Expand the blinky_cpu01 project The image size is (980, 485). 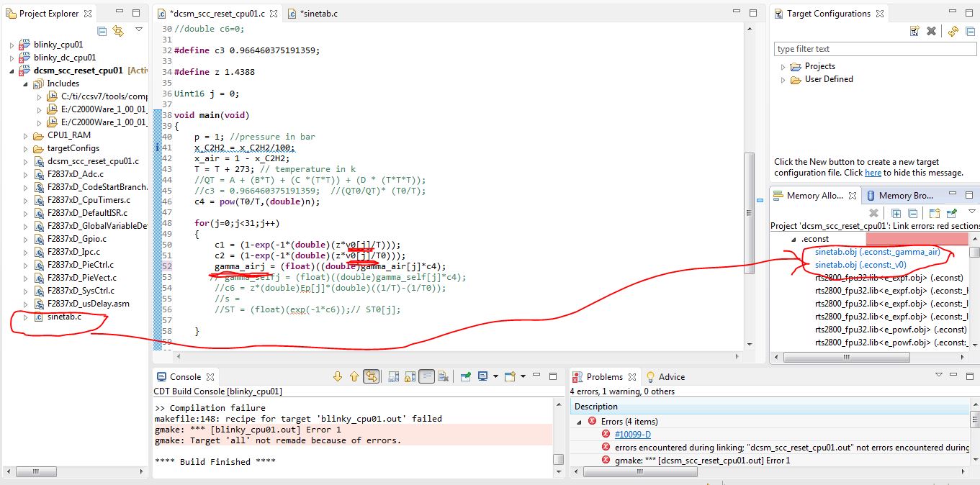point(12,45)
